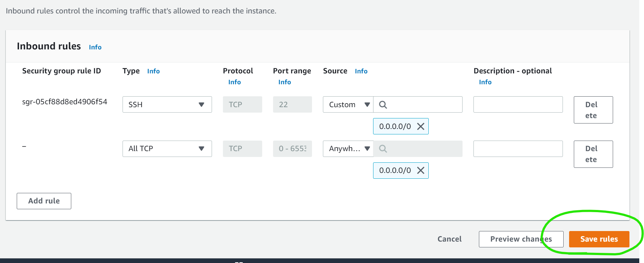Image resolution: width=644 pixels, height=263 pixels.
Task: Click the SSH rule port range field showing 22
Action: pyautogui.click(x=292, y=105)
